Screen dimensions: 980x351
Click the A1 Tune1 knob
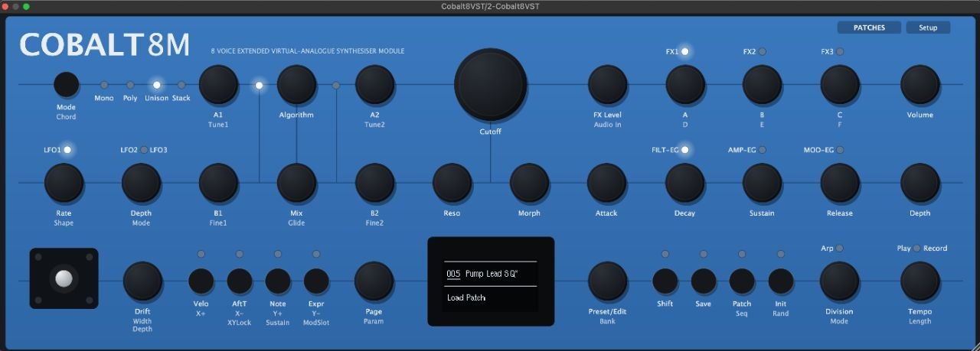click(218, 85)
